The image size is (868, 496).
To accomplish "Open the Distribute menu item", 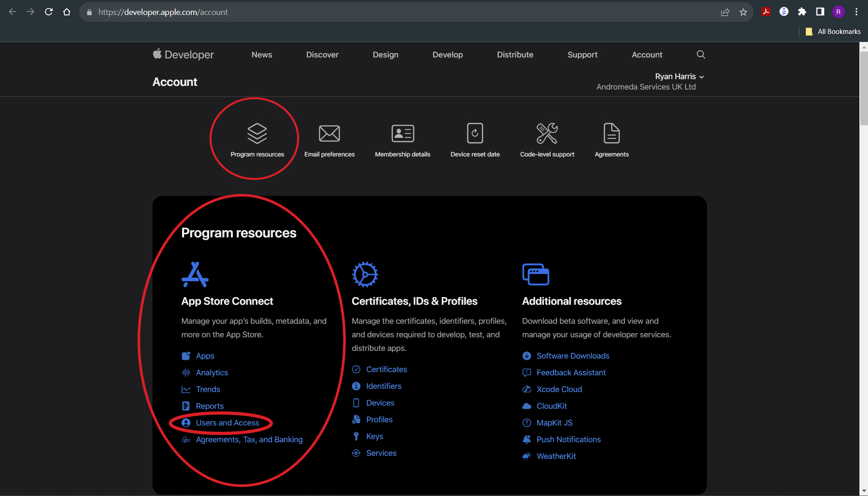I will tap(515, 55).
